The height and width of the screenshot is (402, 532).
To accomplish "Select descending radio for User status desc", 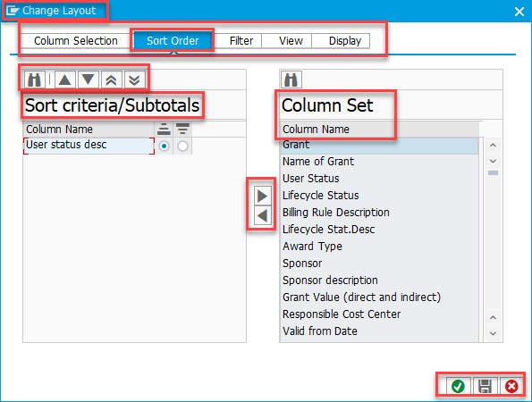I will [x=182, y=147].
